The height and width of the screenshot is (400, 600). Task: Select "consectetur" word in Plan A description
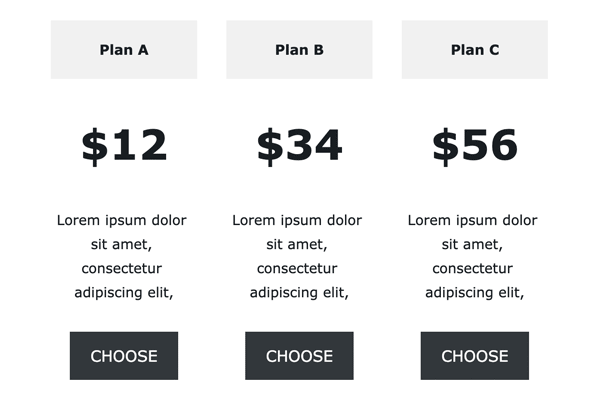(122, 268)
